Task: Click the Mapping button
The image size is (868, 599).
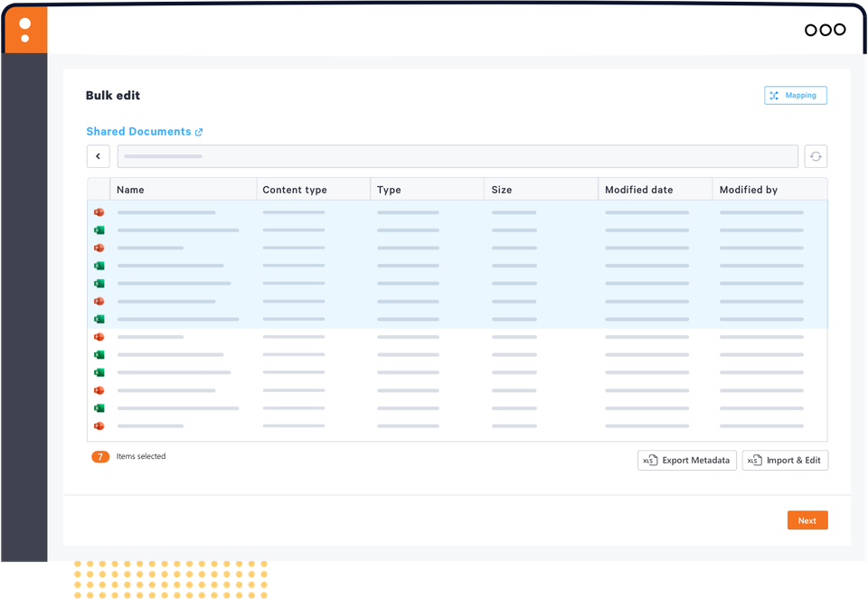Action: [795, 95]
